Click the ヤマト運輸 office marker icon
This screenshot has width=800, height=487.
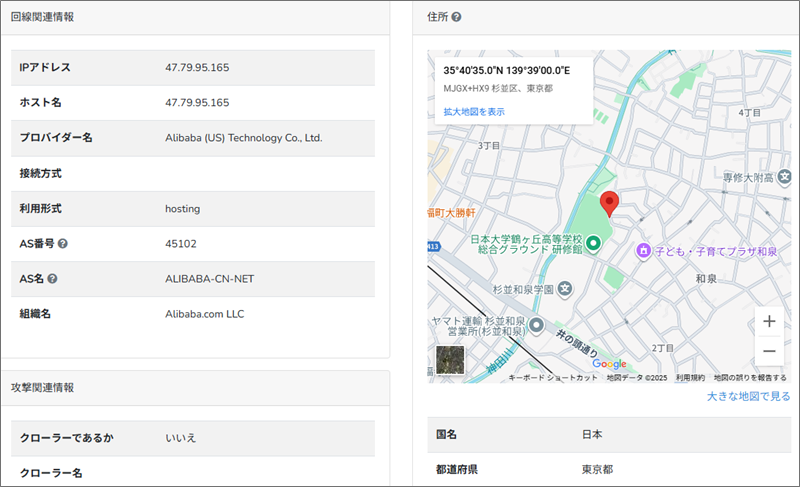click(536, 325)
